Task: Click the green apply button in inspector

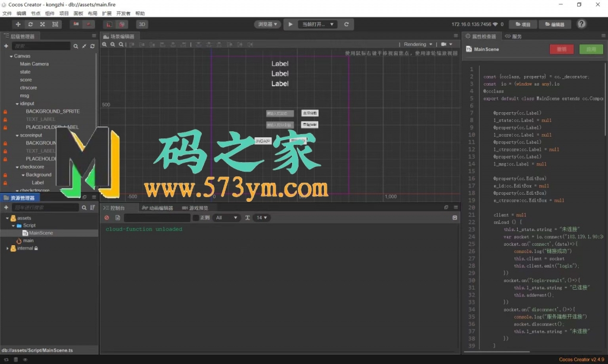Action: point(591,49)
